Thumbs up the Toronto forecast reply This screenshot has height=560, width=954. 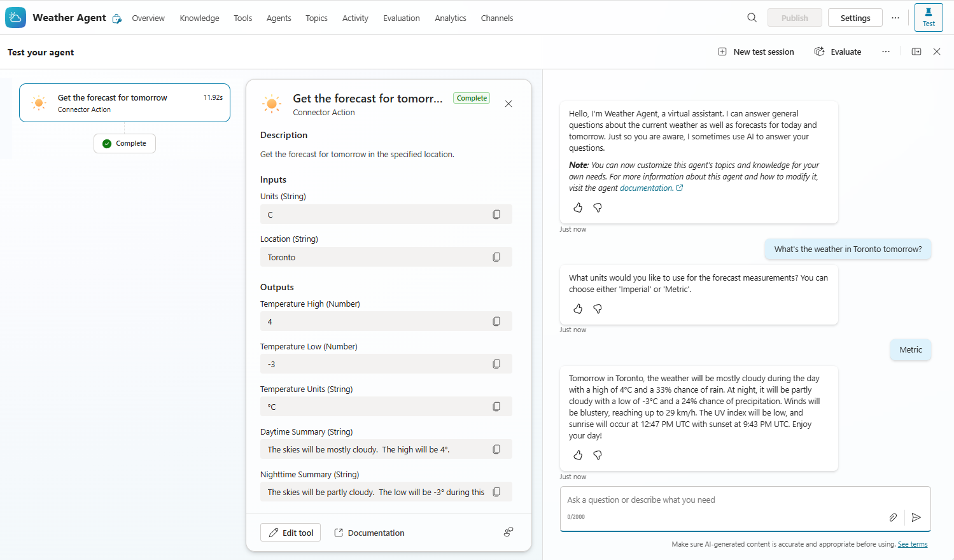point(578,455)
